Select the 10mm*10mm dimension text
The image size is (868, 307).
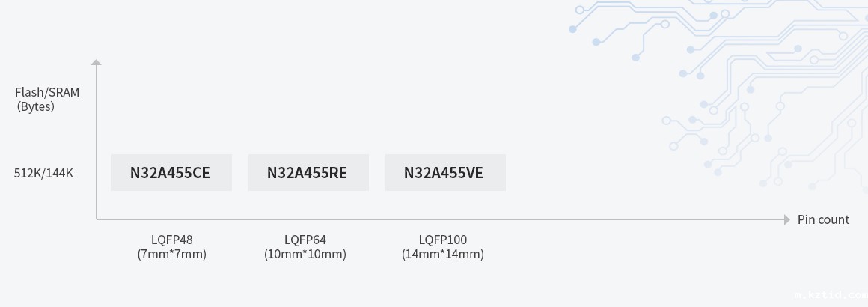305,255
